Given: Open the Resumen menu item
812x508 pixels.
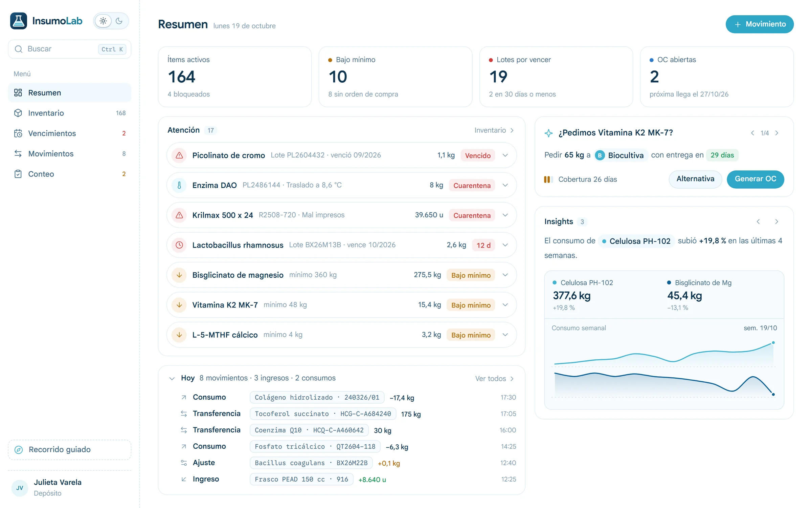Looking at the screenshot, I should coord(69,93).
